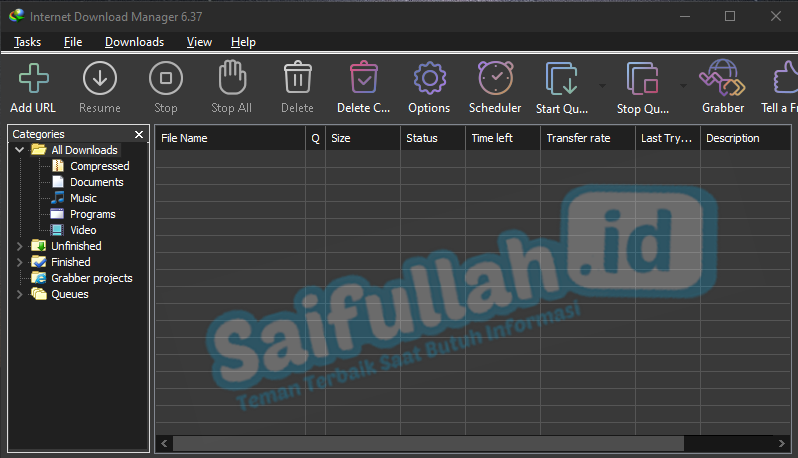Screen dimensions: 798x458
Task: Click the Stop Queue icon
Action: (643, 78)
